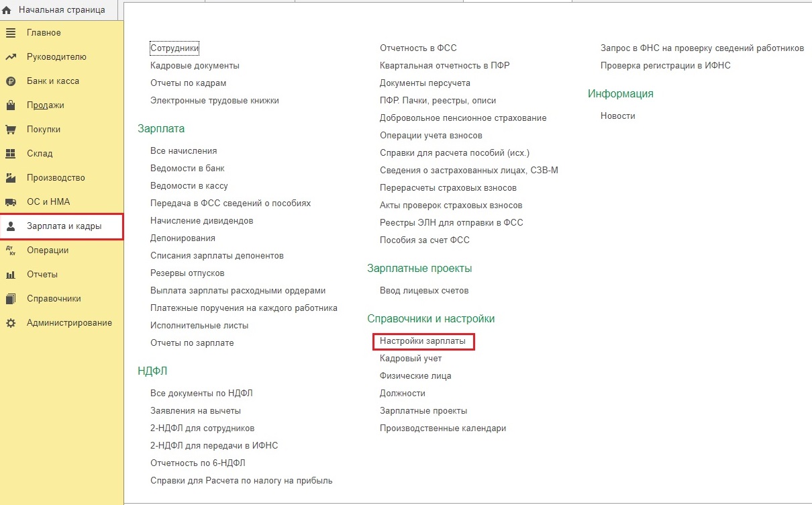The height and width of the screenshot is (505, 812).
Task: Click the Главное menu icon in sidebar
Action: coord(11,33)
